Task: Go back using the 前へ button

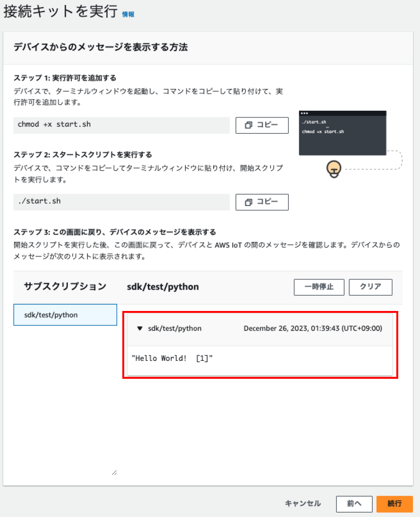Action: point(354,504)
